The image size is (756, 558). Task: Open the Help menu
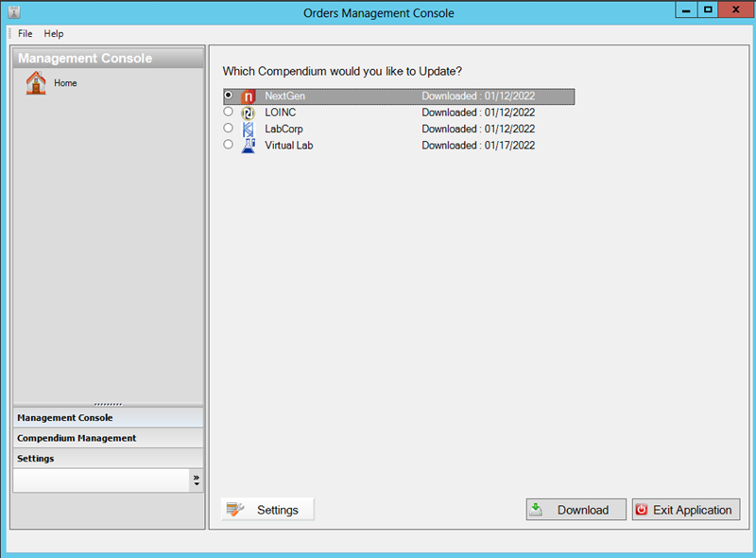pyautogui.click(x=54, y=33)
